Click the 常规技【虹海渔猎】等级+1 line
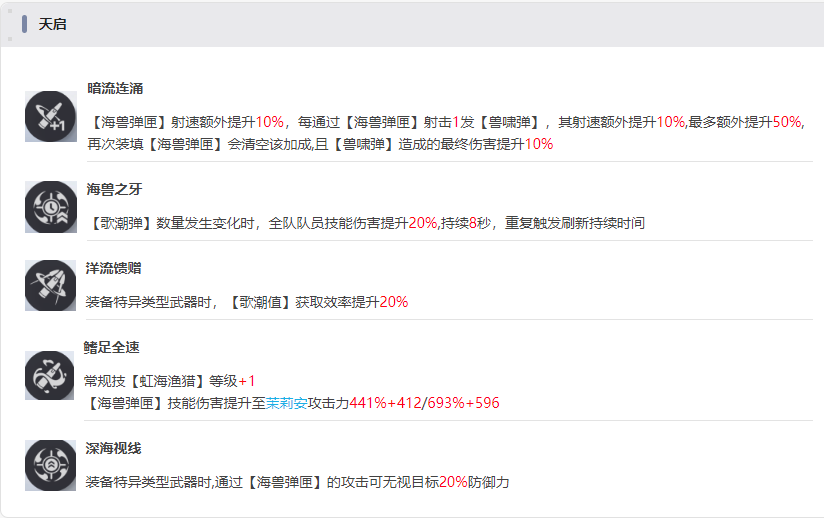Image resolution: width=824 pixels, height=518 pixels. pos(170,381)
